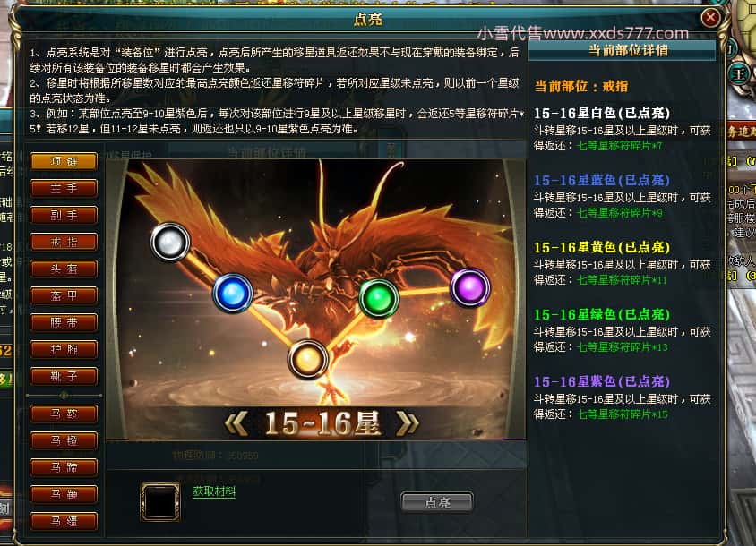Select the green star orb
The width and height of the screenshot is (756, 546).
[x=379, y=298]
